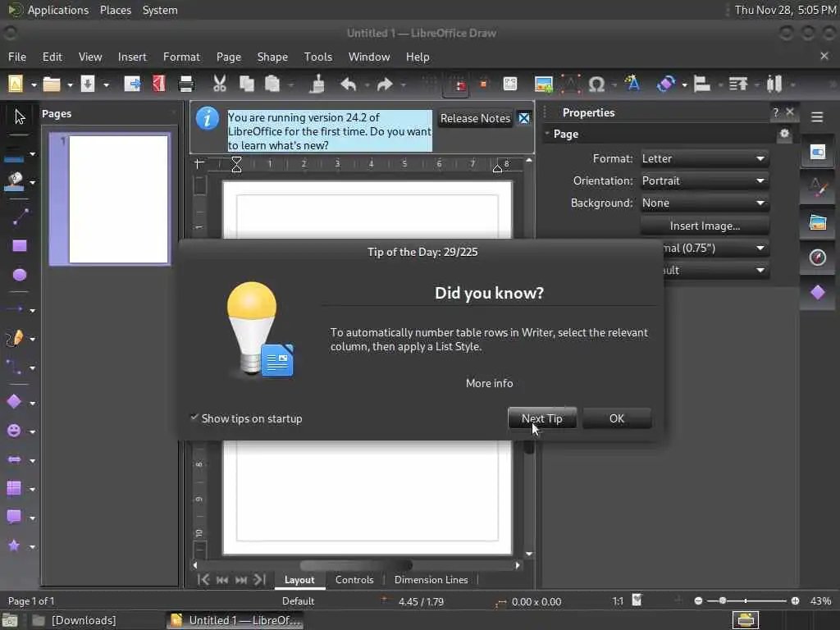This screenshot has height=630, width=840.
Task: Click the zoom slider handle
Action: pyautogui.click(x=722, y=600)
